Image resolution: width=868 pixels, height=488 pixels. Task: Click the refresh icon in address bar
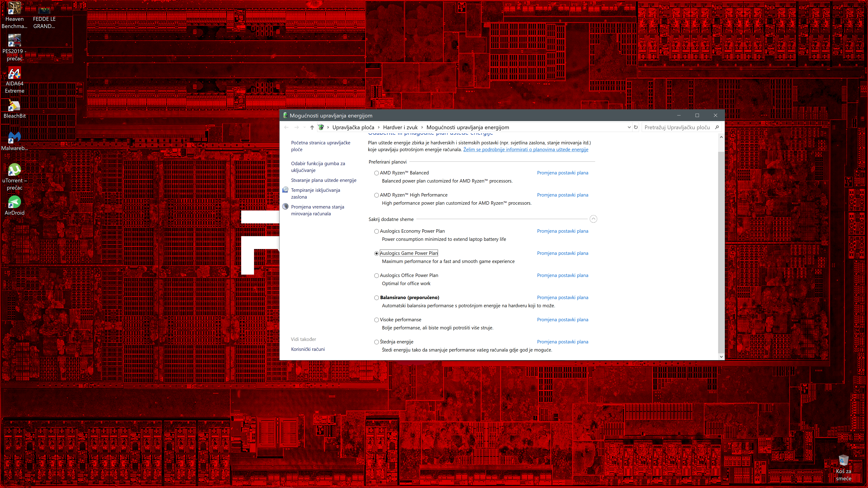click(636, 127)
